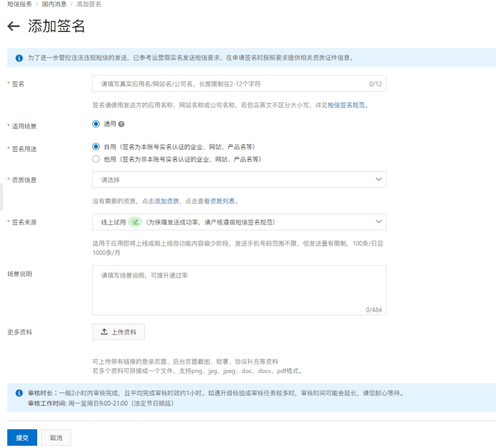This screenshot has height=448, width=496.
Task: Choose 他用 signature purpose option
Action: [96, 159]
